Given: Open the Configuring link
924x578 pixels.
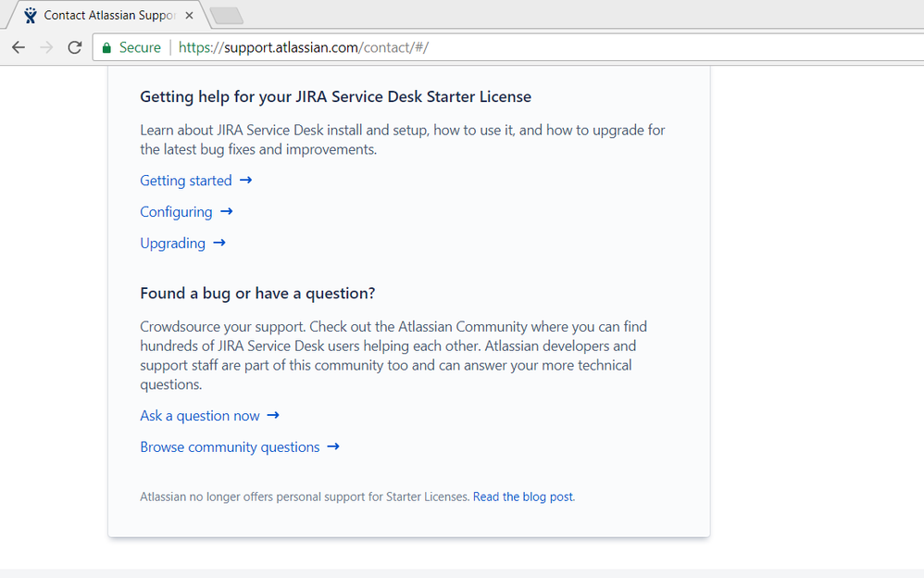Looking at the screenshot, I should [x=176, y=212].
